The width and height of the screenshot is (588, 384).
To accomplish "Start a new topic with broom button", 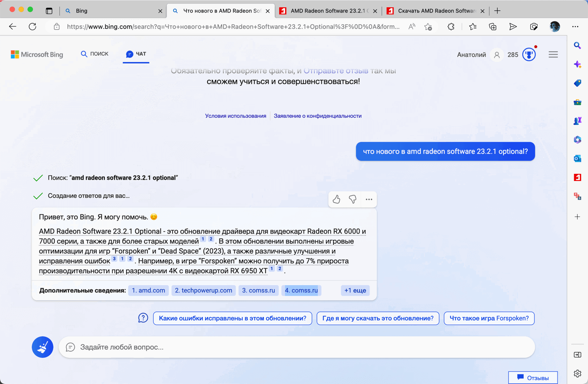I will (43, 347).
